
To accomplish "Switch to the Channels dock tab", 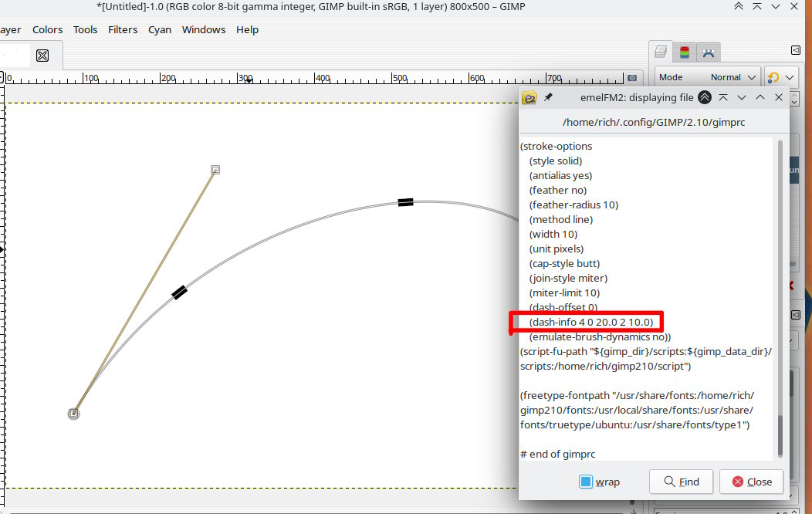I will coord(685,52).
